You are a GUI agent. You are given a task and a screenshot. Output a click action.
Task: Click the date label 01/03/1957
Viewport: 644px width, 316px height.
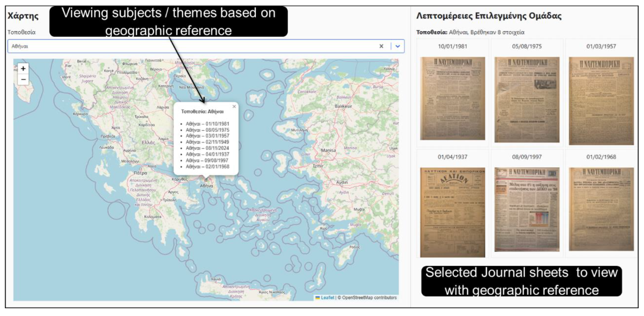point(601,47)
